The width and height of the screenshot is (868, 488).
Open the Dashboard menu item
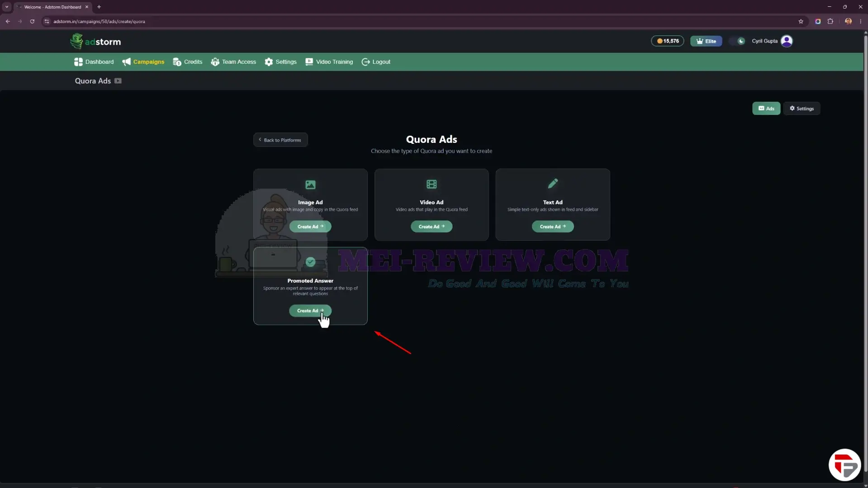coord(94,62)
